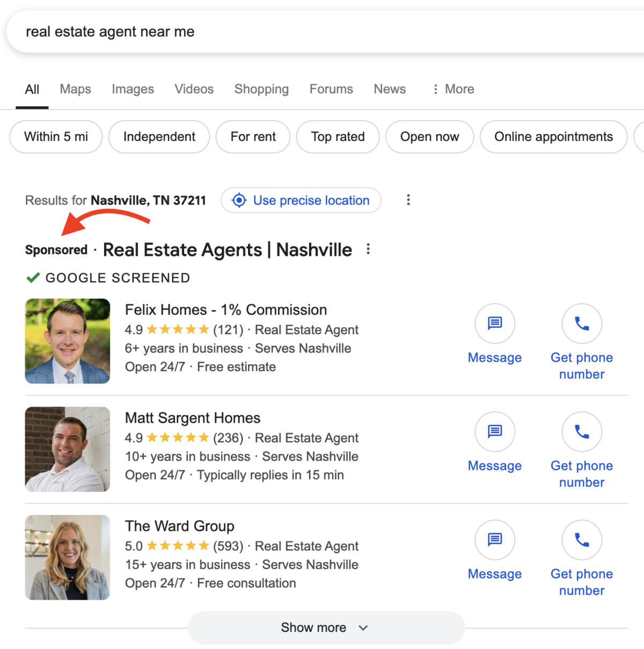
Task: Click the Message icon for Matt Sargent Homes
Action: pos(495,432)
